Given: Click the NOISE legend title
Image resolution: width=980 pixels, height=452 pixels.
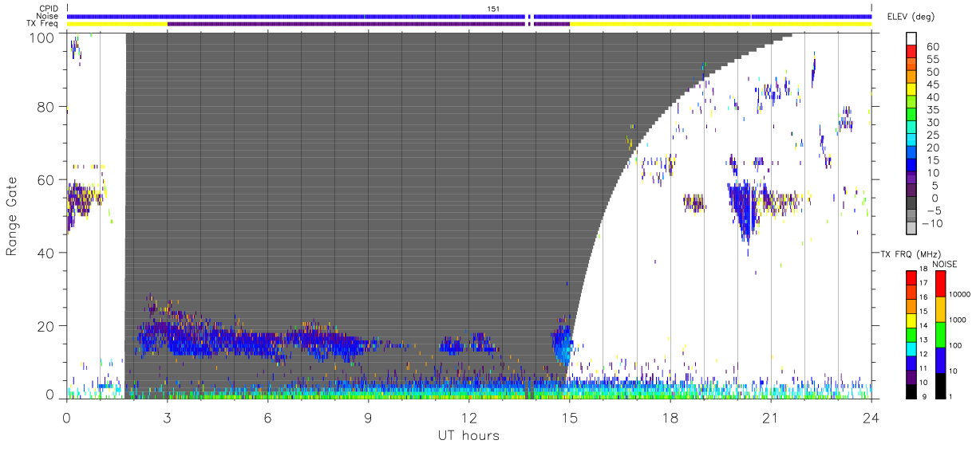Looking at the screenshot, I should tap(945, 264).
